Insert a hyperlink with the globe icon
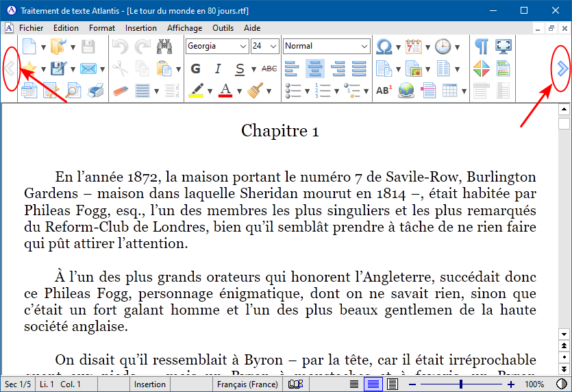 click(406, 90)
